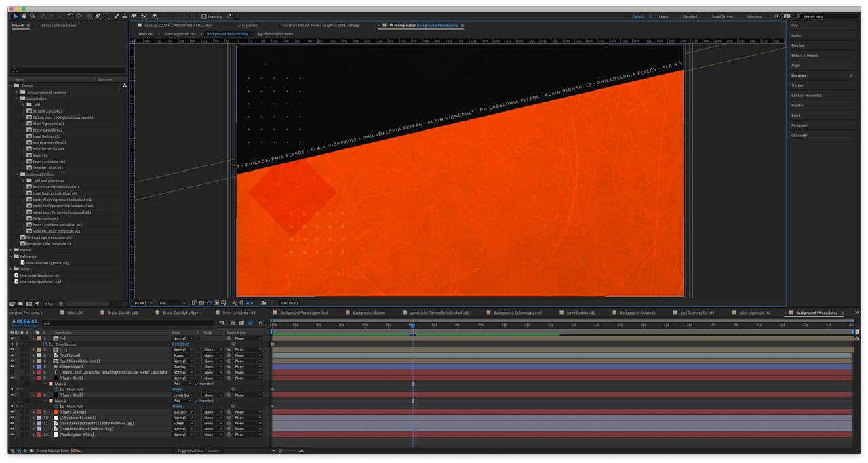868x463 pixels.
Task: Click Toggle Switches / Modes button
Action: pos(198,451)
